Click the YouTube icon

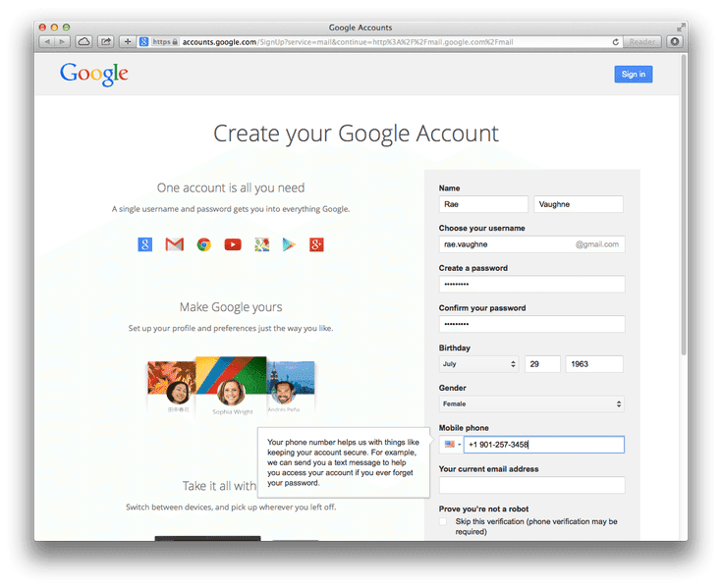[x=233, y=244]
